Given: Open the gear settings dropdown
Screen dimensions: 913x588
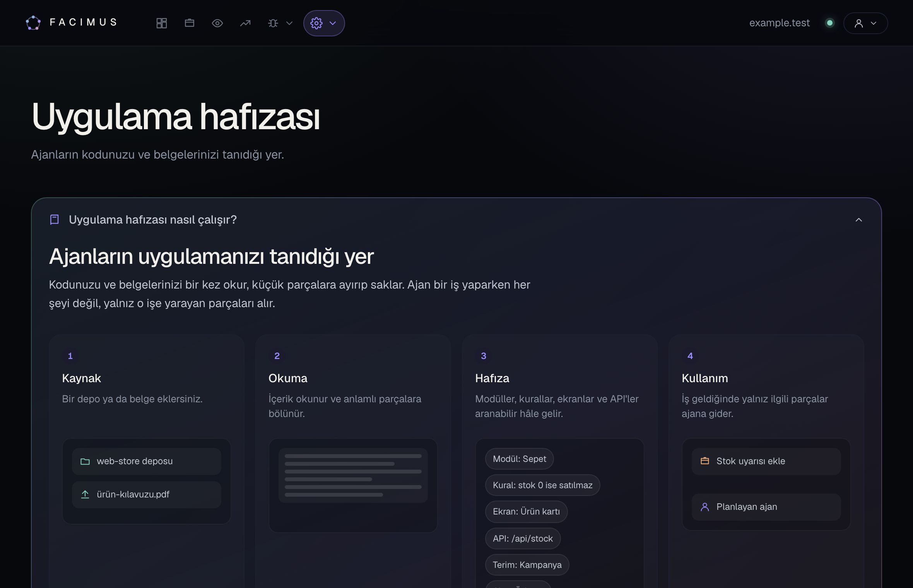Looking at the screenshot, I should 324,23.
